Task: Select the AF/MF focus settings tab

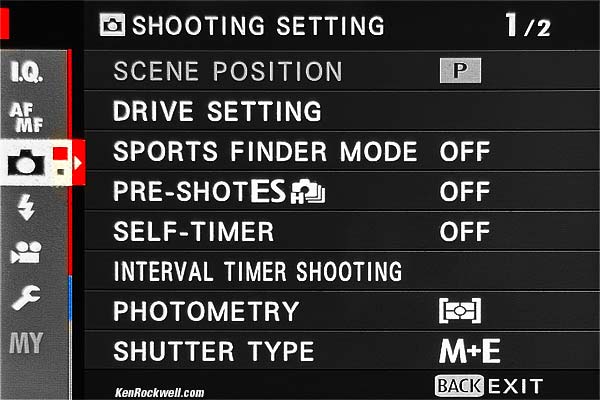Action: click(26, 119)
